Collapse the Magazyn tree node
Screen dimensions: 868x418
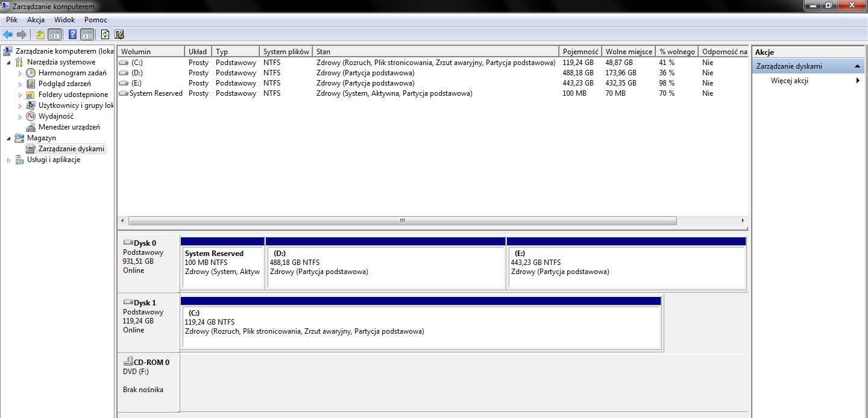8,139
